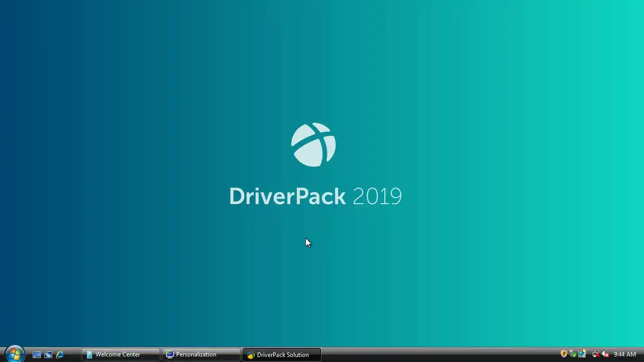Click the disconnected network tray icon
Image resolution: width=644 pixels, height=362 pixels.
pos(596,354)
